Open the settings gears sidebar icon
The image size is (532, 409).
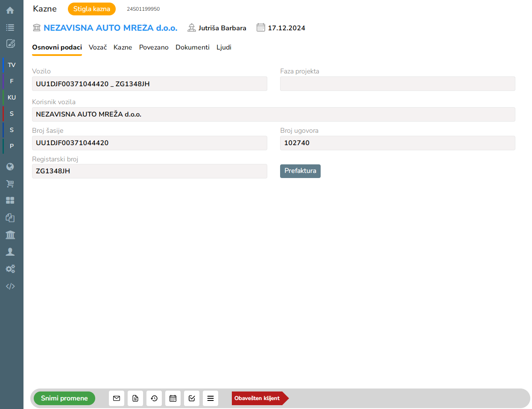pos(10,269)
